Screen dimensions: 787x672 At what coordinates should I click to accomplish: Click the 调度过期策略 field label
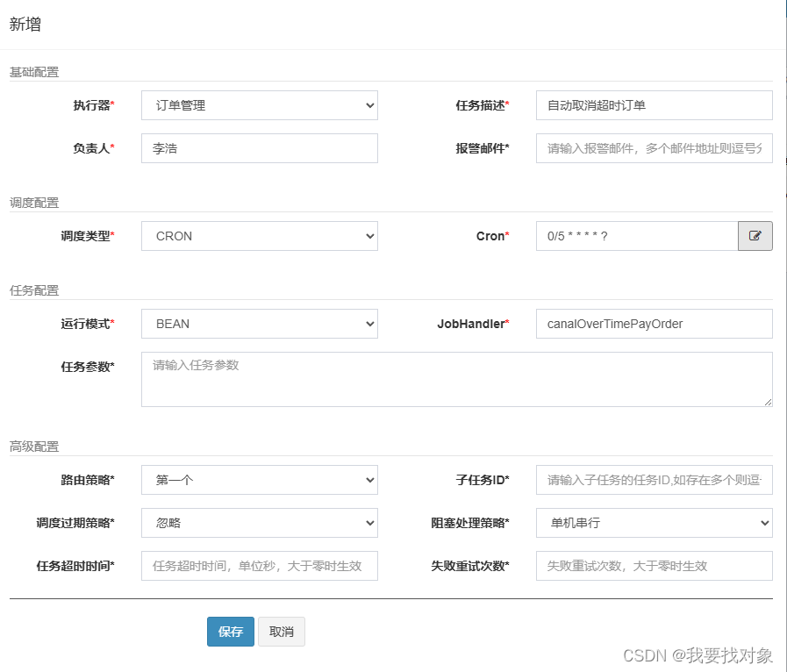tap(75, 523)
